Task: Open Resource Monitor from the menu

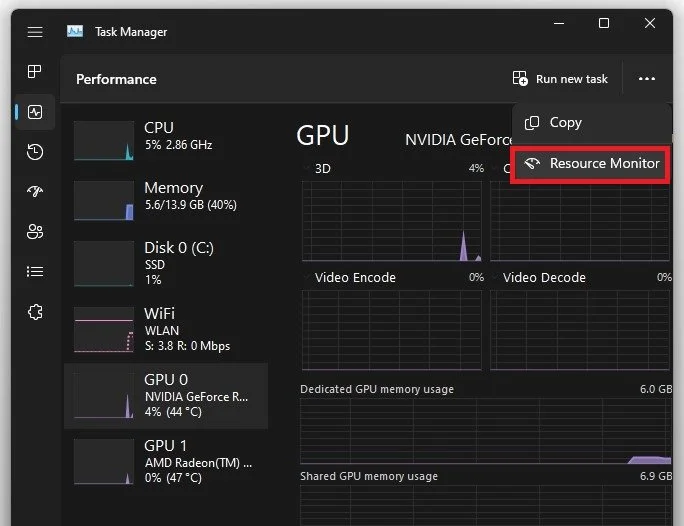Action: [x=590, y=164]
